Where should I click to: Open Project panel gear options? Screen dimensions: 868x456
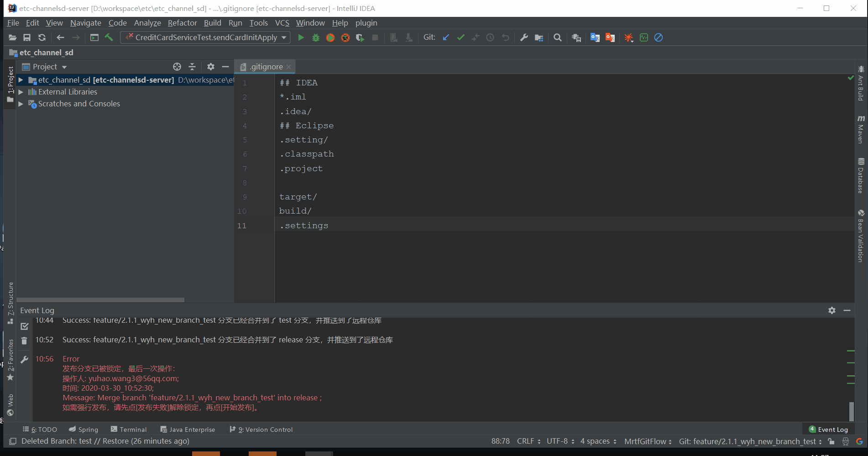tap(210, 67)
